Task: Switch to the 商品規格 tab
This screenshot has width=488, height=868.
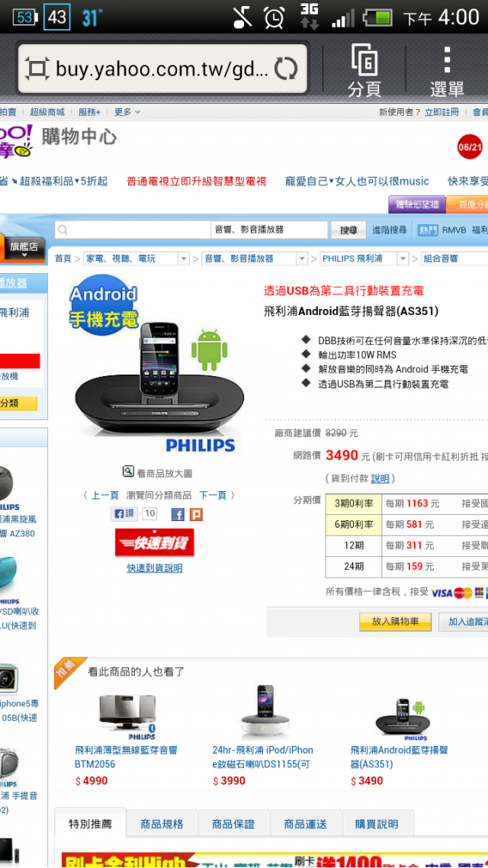Action: click(162, 824)
